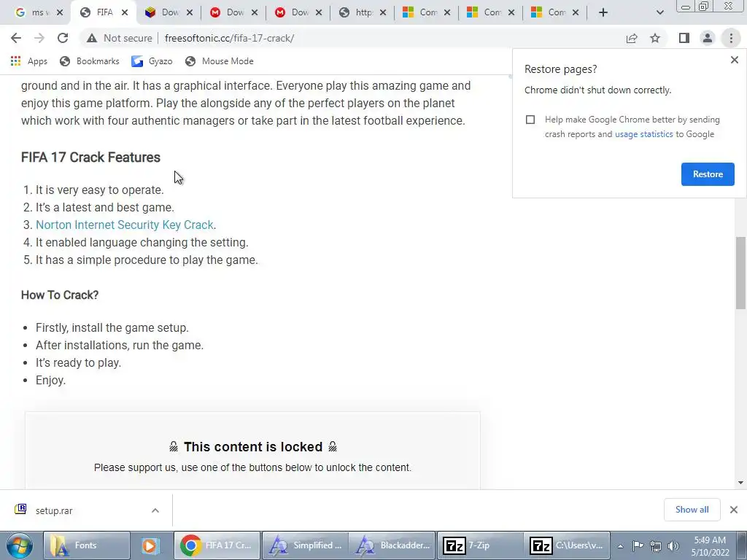Enable sending crash reports checkbox

pos(530,120)
